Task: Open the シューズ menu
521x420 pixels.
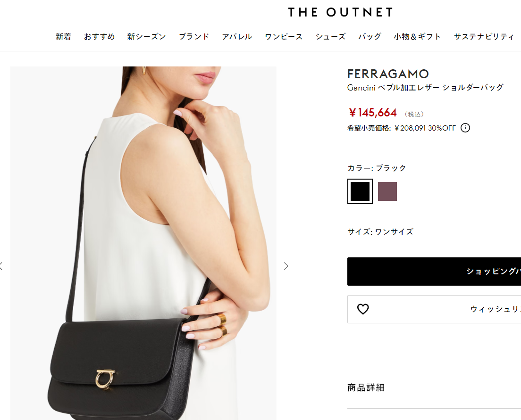Action: tap(331, 36)
